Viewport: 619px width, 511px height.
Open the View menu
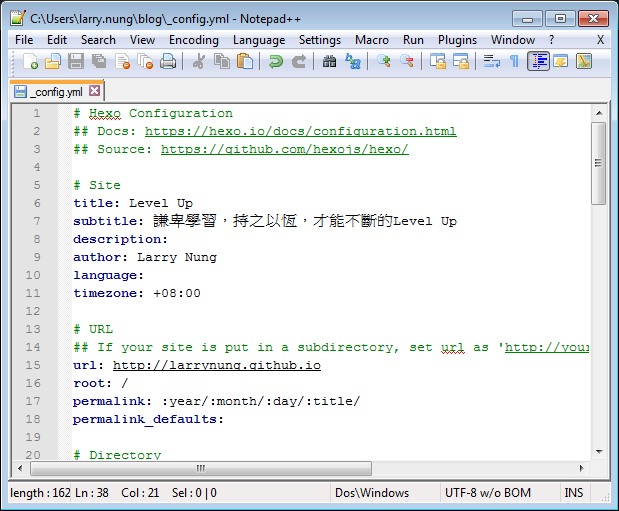pyautogui.click(x=142, y=40)
